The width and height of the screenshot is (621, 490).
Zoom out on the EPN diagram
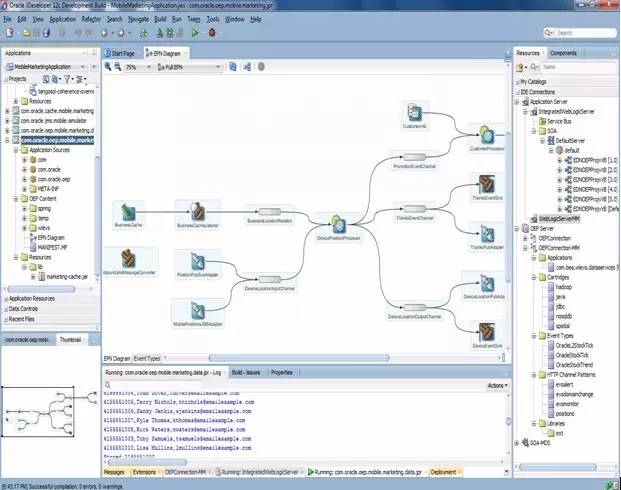118,67
